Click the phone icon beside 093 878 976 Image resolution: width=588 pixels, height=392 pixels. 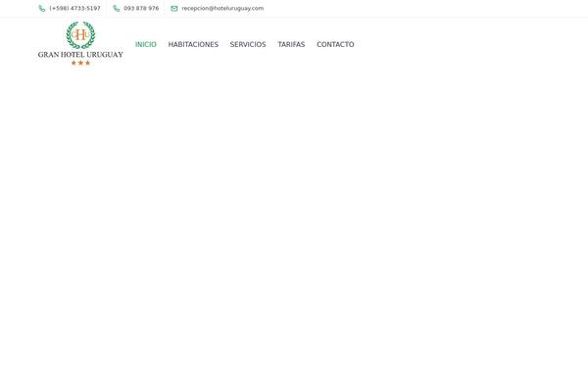pyautogui.click(x=117, y=8)
